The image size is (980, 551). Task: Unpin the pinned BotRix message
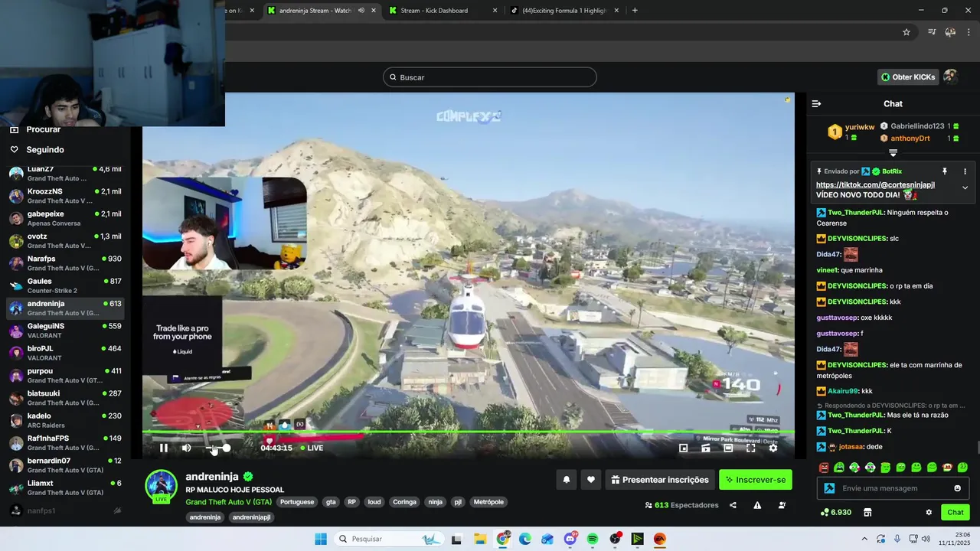tap(945, 171)
